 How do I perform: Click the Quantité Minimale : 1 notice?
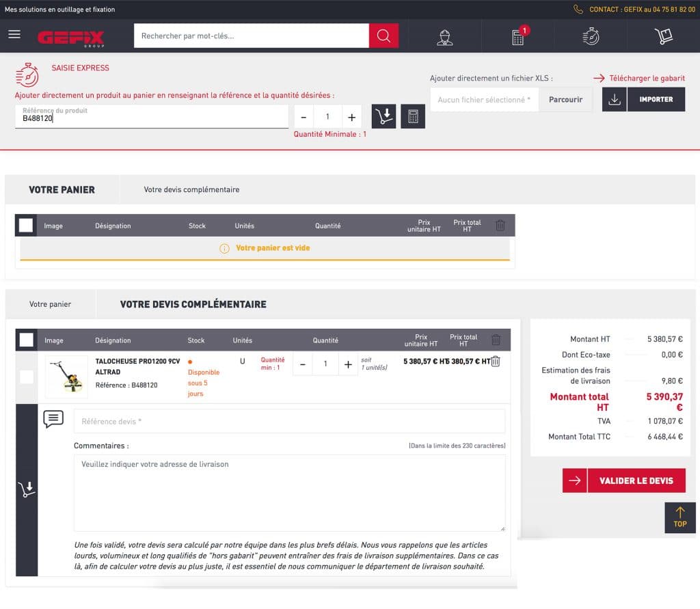coord(330,134)
